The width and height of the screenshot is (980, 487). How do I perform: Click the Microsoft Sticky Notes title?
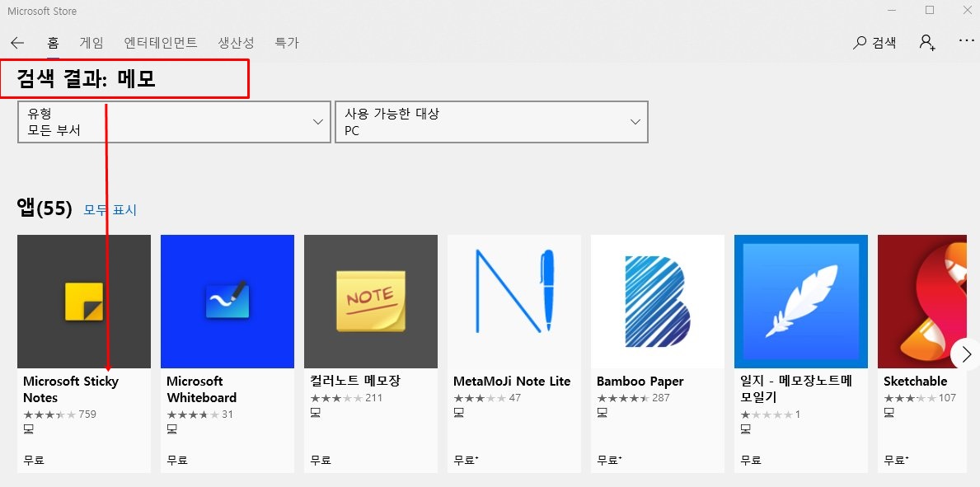coord(71,390)
